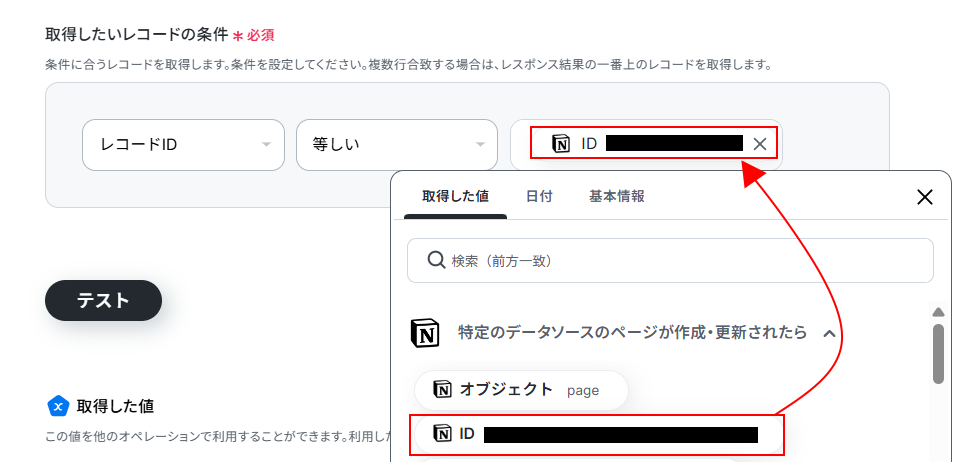974x462 pixels.
Task: Open the レコードID dropdown
Action: click(183, 145)
